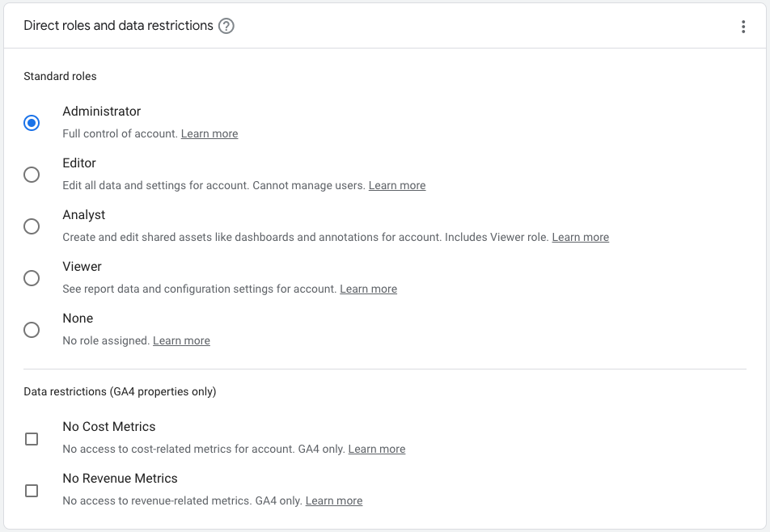Click the Includes Viewer role description text

497,237
